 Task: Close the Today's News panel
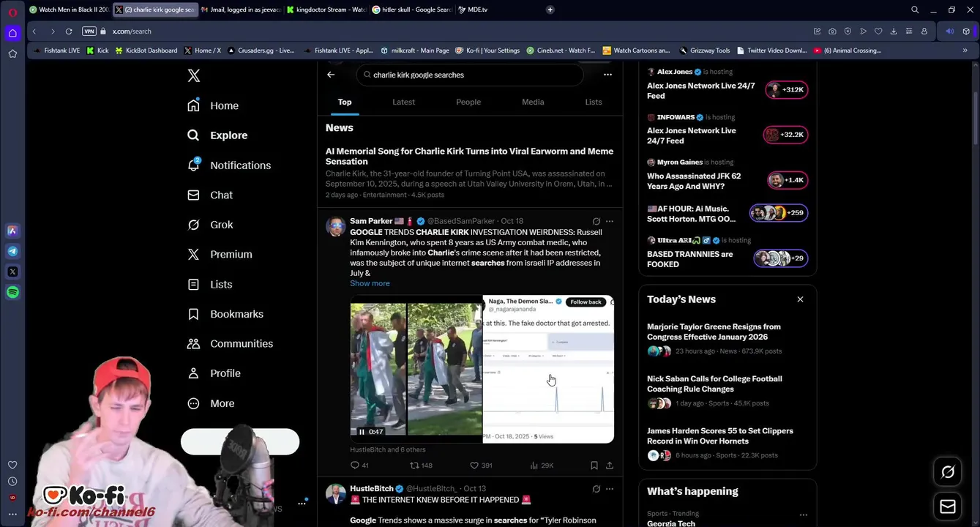point(800,299)
